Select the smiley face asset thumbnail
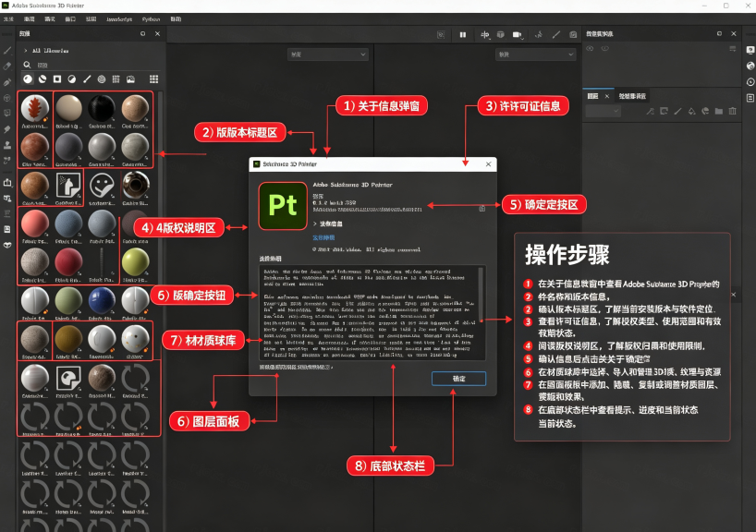756x532 pixels. 102,187
